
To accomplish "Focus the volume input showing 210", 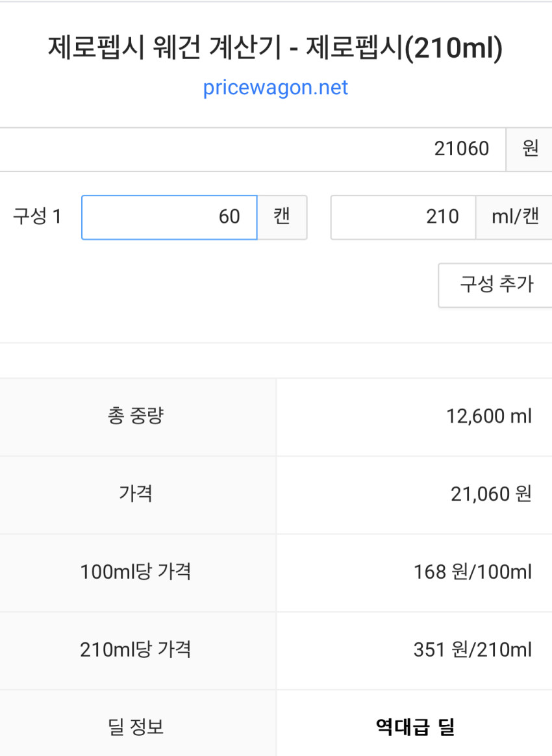I will click(403, 217).
